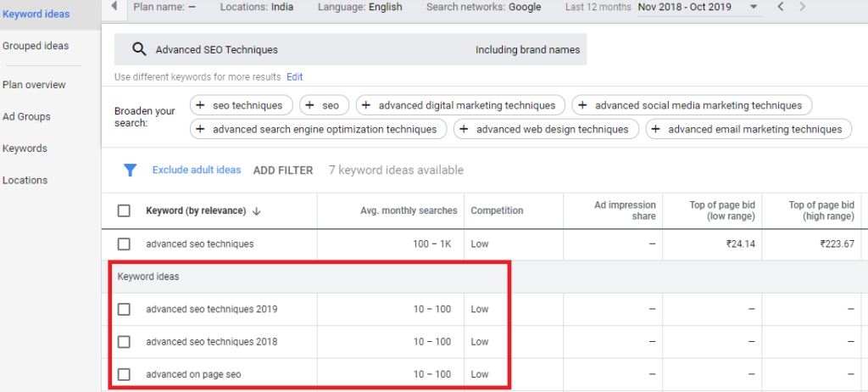Add 'seo techniques' suggestion chip
This screenshot has width=868, height=392.
point(242,105)
